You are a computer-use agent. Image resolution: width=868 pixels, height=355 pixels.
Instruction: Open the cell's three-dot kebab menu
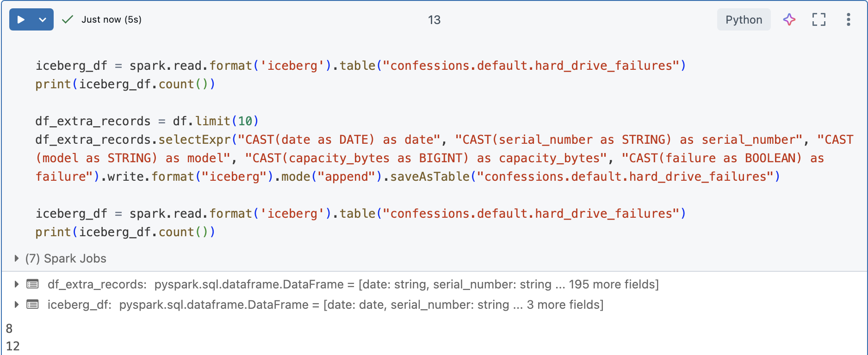(x=848, y=19)
